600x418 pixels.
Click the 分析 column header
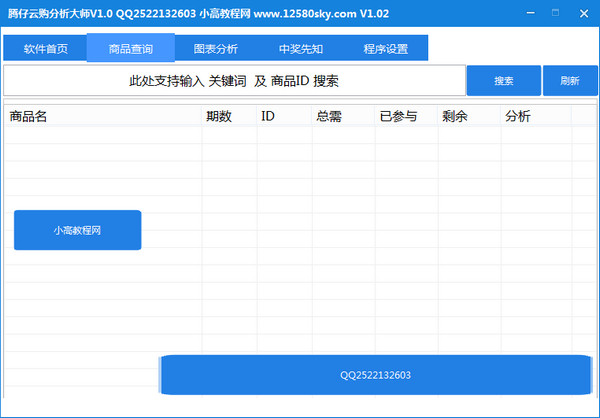point(535,117)
